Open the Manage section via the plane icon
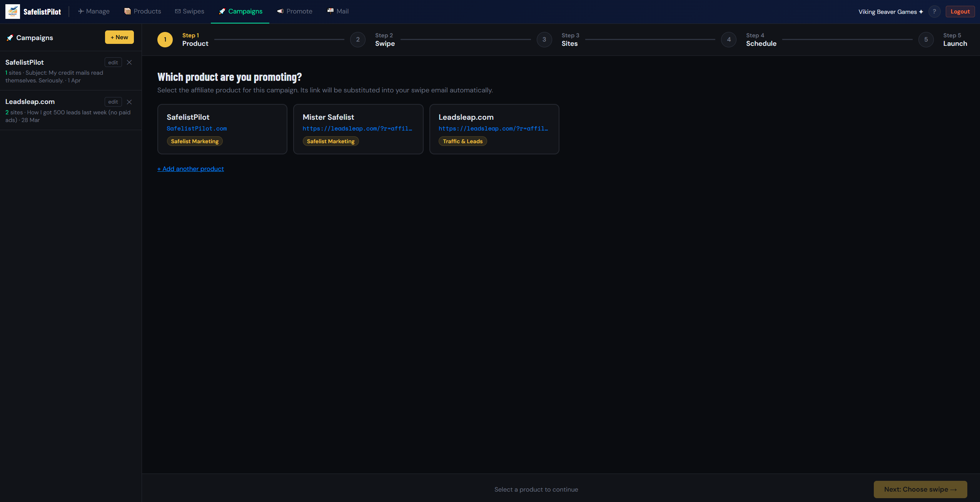Viewport: 980px width, 502px height. (80, 11)
